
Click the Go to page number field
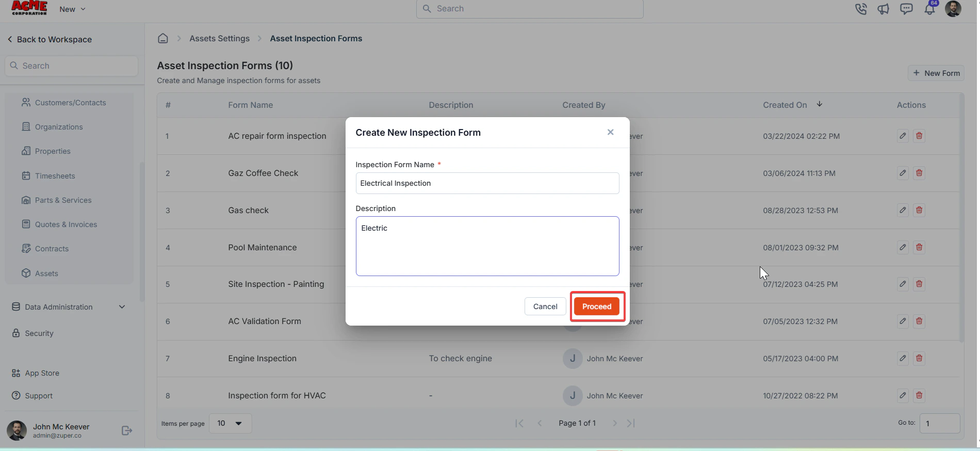click(940, 423)
